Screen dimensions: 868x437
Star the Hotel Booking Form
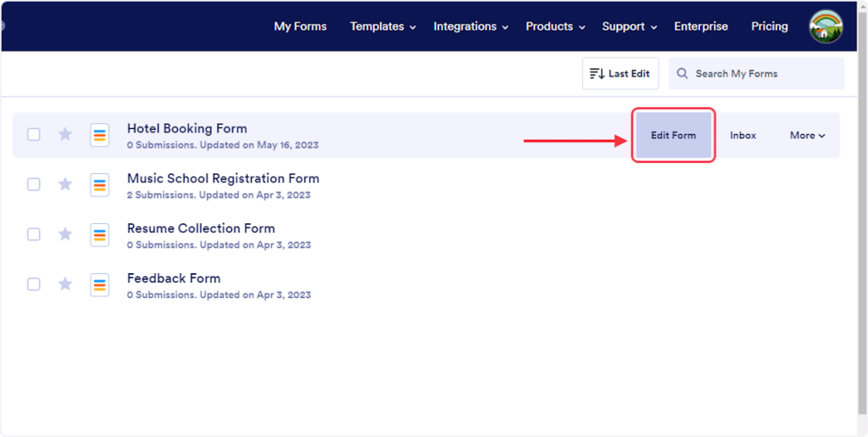[x=65, y=134]
